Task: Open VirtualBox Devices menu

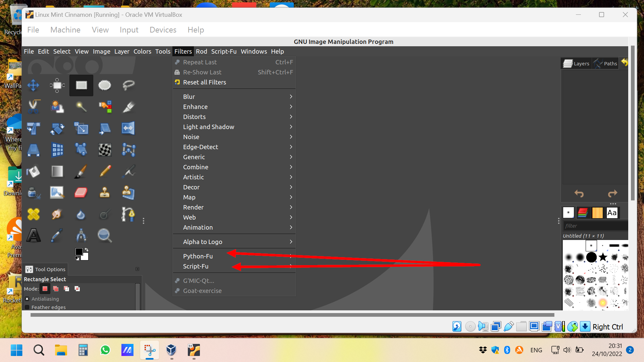Action: [x=163, y=30]
